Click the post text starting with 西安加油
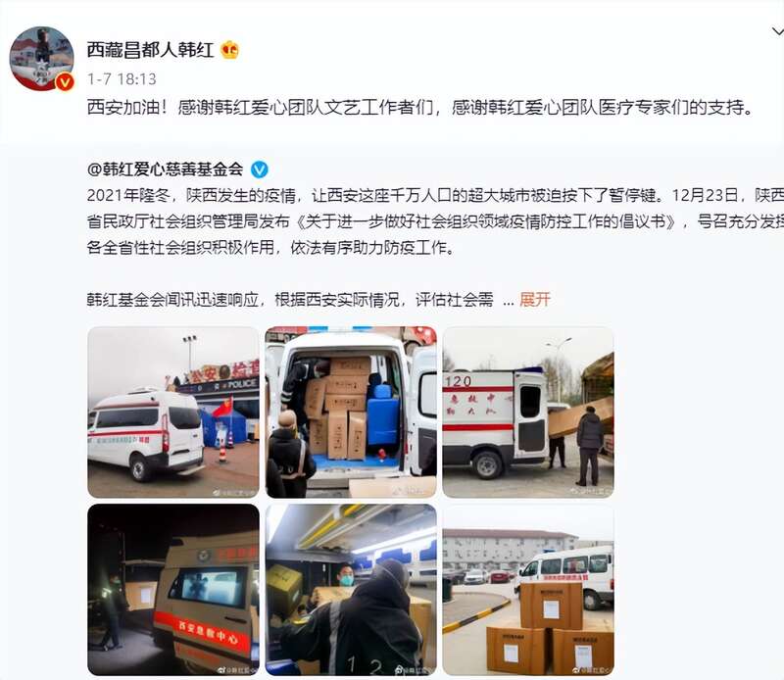Screen dimensions: 784x680 (420, 107)
